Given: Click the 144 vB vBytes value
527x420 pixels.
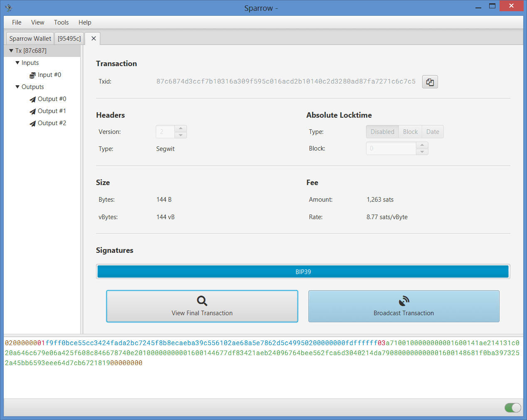Looking at the screenshot, I should pyautogui.click(x=165, y=217).
